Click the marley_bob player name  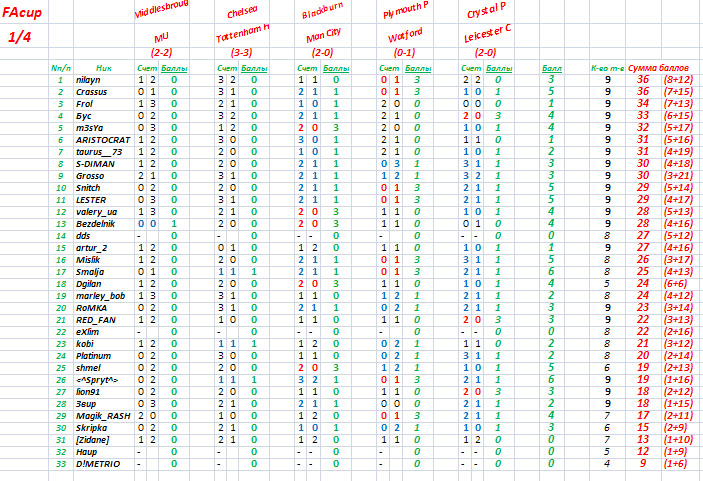98,296
